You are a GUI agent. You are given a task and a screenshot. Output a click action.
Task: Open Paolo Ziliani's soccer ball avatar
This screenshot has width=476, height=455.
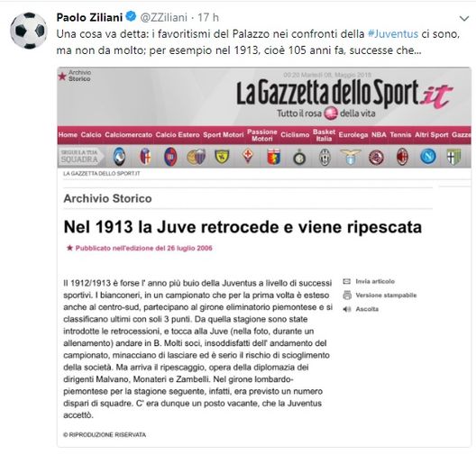[28, 31]
